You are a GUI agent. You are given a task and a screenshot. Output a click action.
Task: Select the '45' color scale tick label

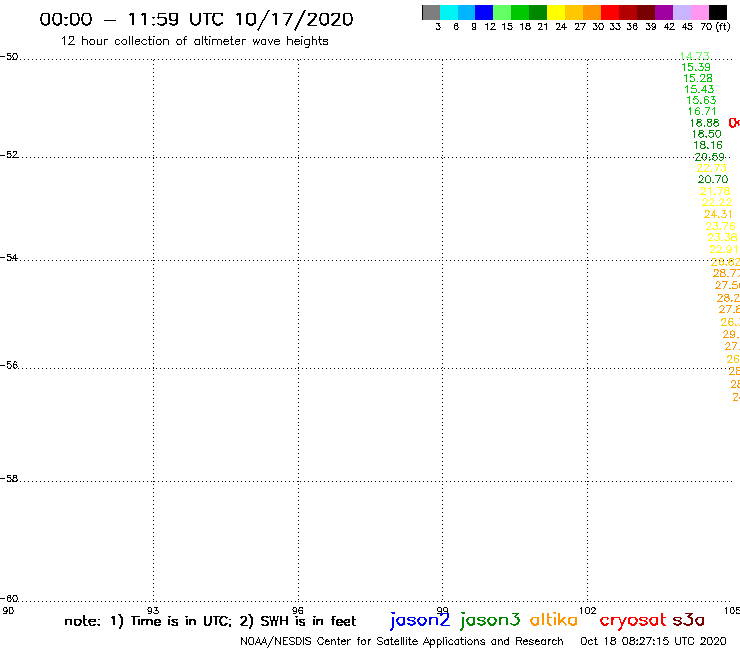tap(687, 27)
